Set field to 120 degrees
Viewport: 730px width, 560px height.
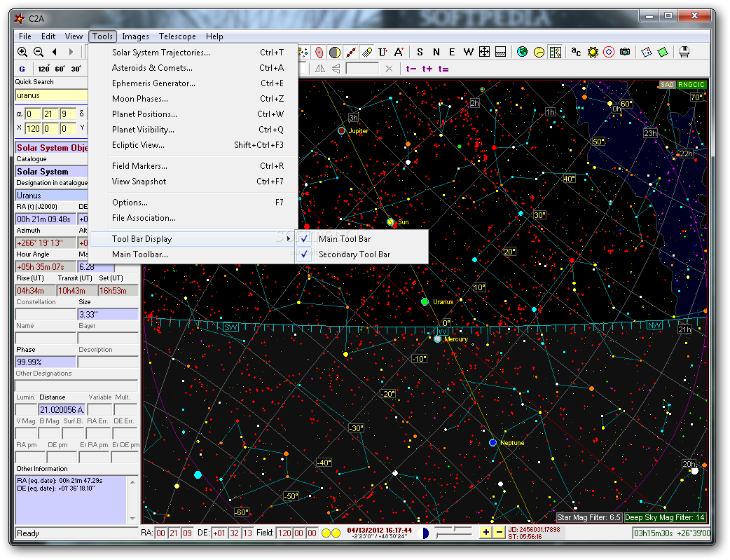tap(44, 69)
